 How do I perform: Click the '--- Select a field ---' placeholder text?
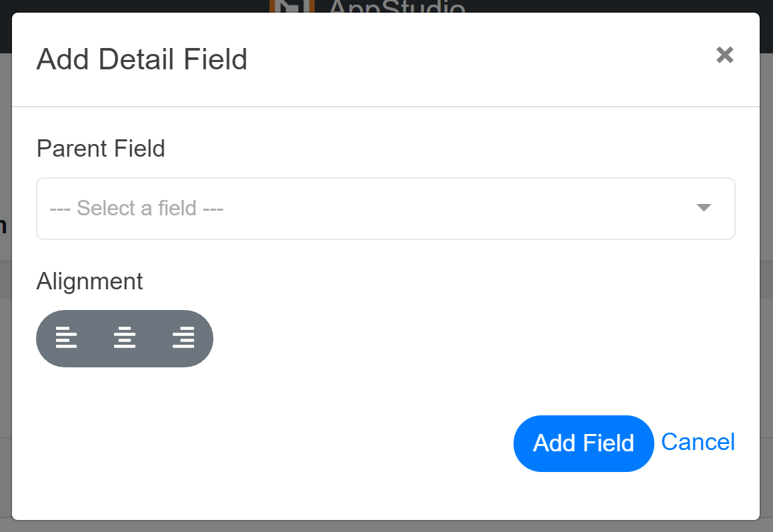pyautogui.click(x=137, y=209)
